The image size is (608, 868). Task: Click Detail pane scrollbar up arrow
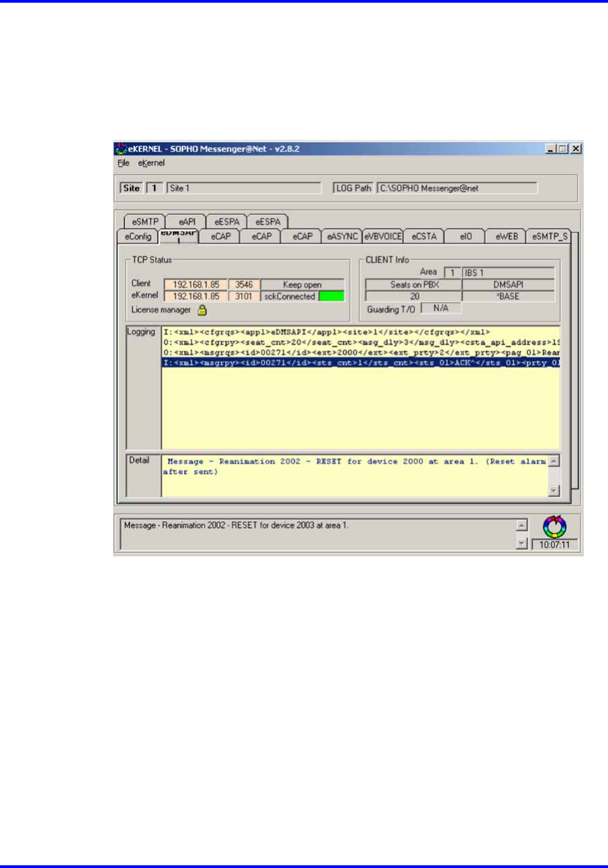pos(553,461)
